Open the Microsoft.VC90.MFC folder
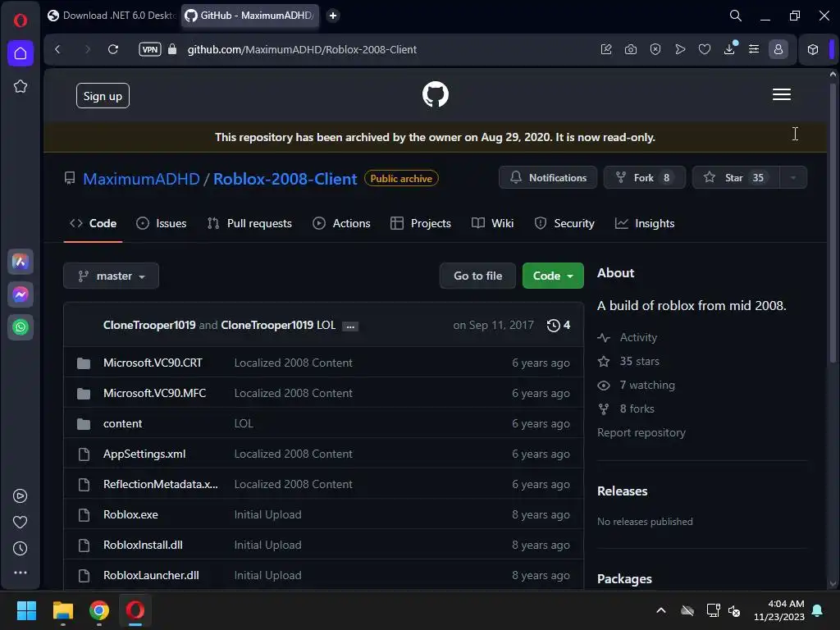 154,393
